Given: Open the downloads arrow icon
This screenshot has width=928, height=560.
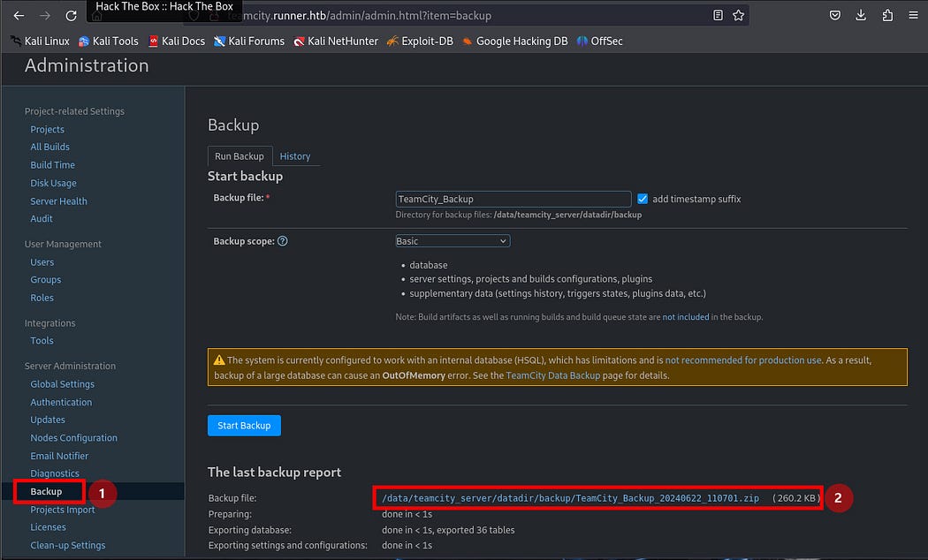Looking at the screenshot, I should tap(861, 15).
